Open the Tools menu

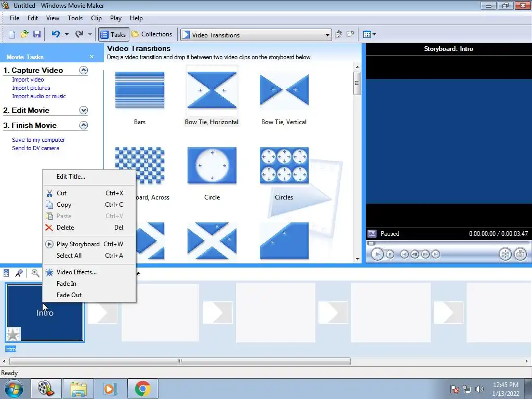[75, 18]
